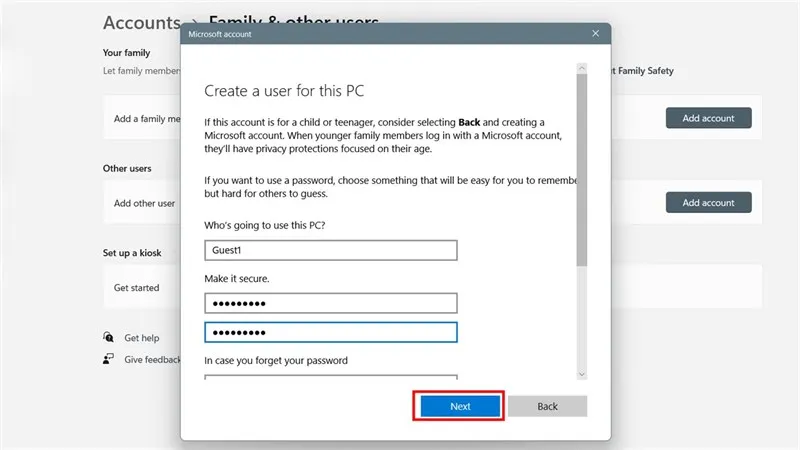The width and height of the screenshot is (800, 450).
Task: Go to the Accounts breadcrumb
Action: (x=141, y=22)
